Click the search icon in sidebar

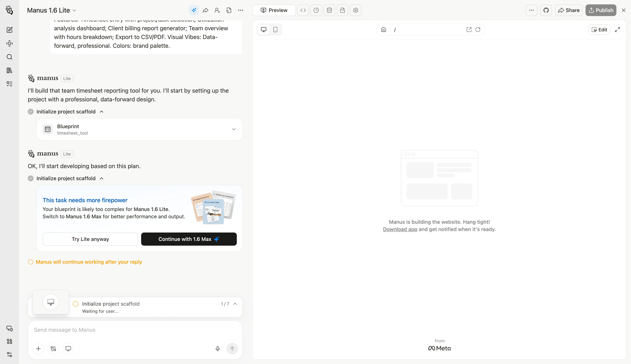(9, 57)
